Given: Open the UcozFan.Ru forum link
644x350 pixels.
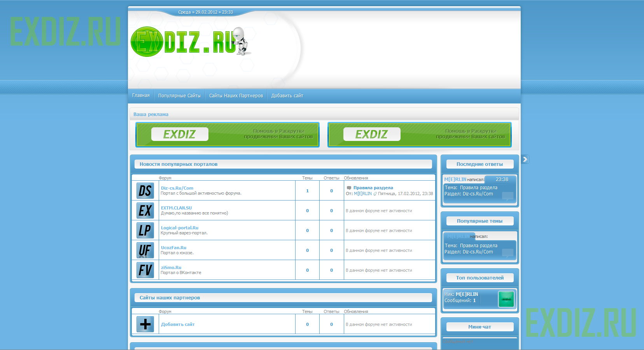Looking at the screenshot, I should point(174,248).
